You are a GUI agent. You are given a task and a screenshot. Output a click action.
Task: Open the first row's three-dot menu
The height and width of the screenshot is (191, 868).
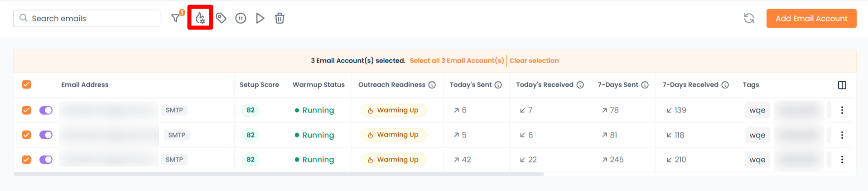pyautogui.click(x=842, y=110)
